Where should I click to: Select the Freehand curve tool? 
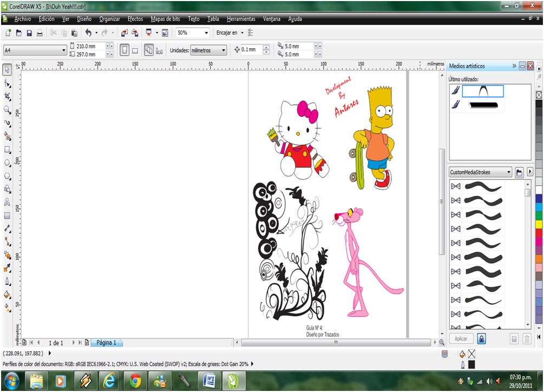[7, 123]
